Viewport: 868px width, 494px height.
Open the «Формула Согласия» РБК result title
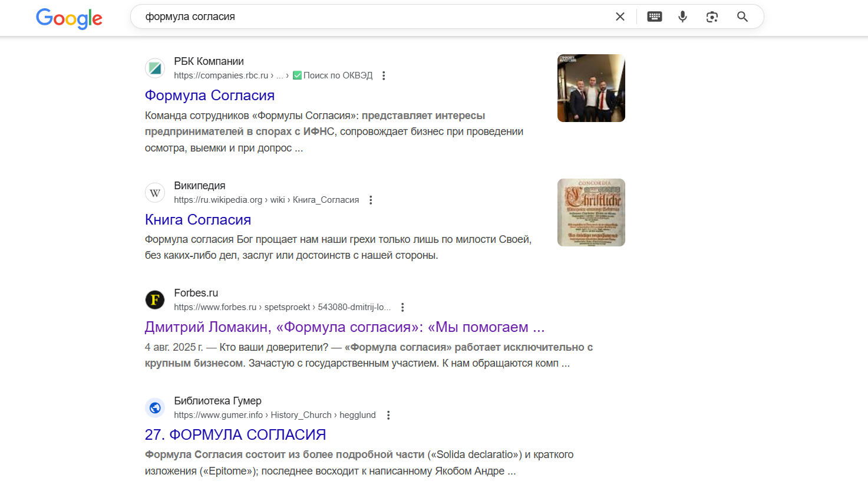[210, 95]
